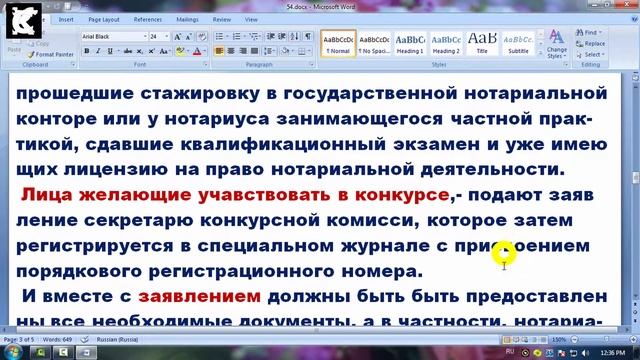640x360 pixels.
Task: Click the 150% zoom level
Action: [559, 340]
